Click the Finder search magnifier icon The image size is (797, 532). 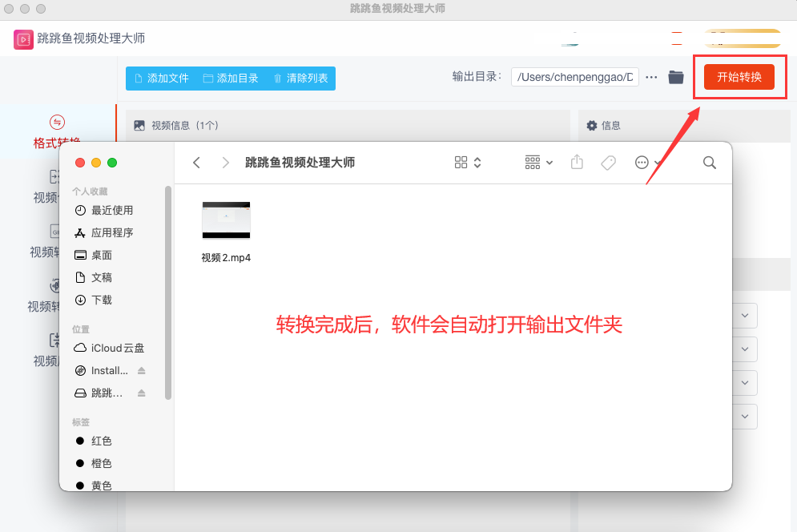tap(709, 163)
